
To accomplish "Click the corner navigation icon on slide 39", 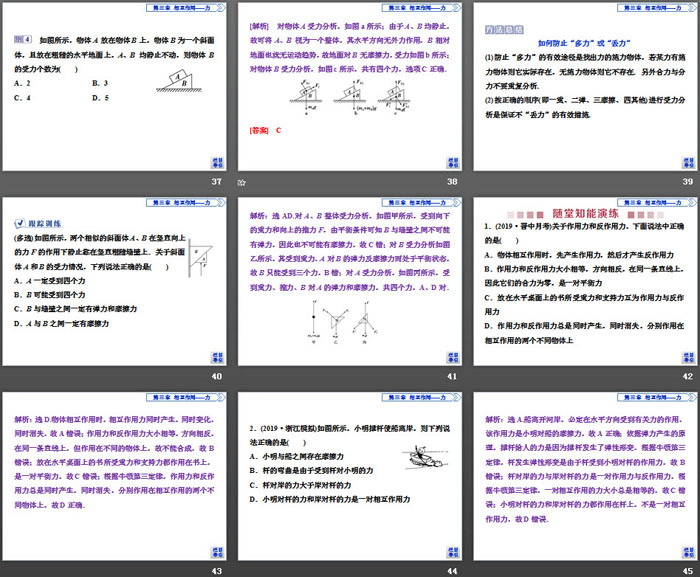I will coord(688,163).
